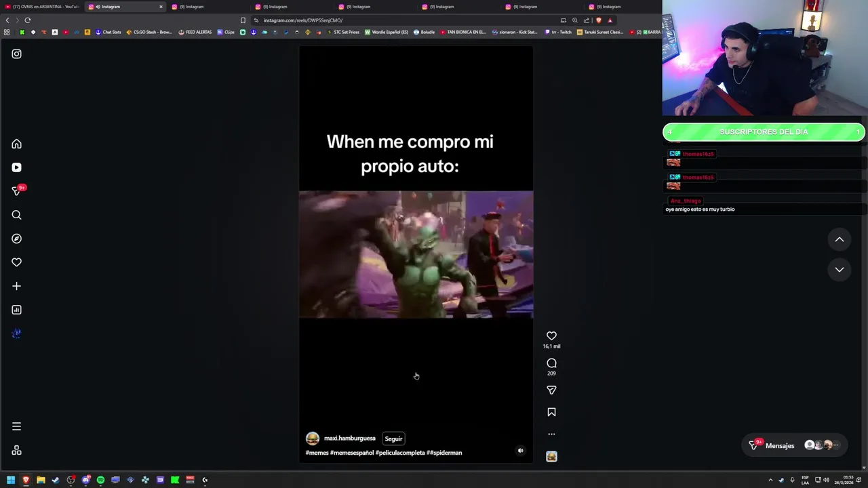Close the active Instagram tab

point(161,7)
